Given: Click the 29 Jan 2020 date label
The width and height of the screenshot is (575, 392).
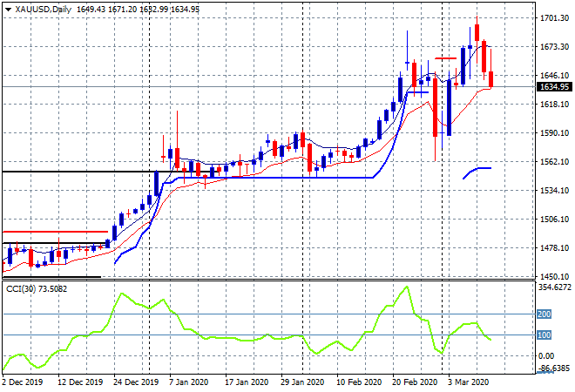Looking at the screenshot, I should pyautogui.click(x=302, y=382).
